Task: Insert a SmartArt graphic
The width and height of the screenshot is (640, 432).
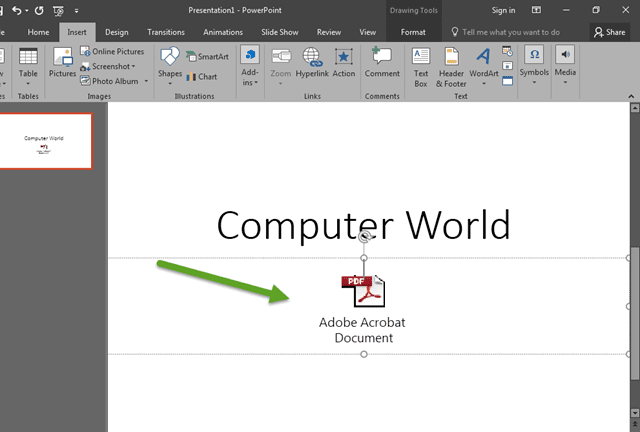Action: coord(207,56)
